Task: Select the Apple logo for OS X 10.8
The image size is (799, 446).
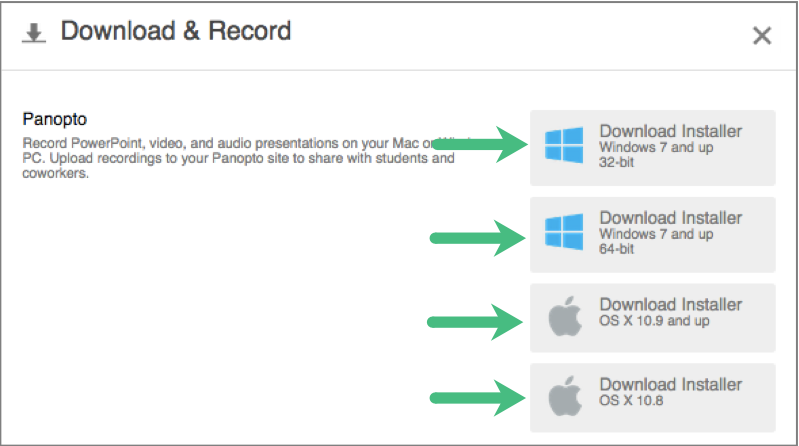Action: 565,396
